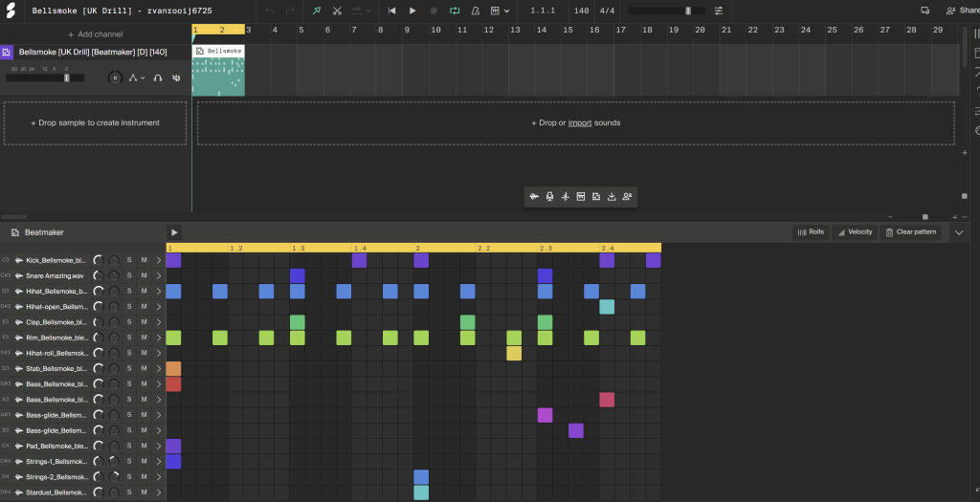Expand the Hihat_Bellsmoke row chevron
This screenshot has width=980, height=502.
click(159, 291)
